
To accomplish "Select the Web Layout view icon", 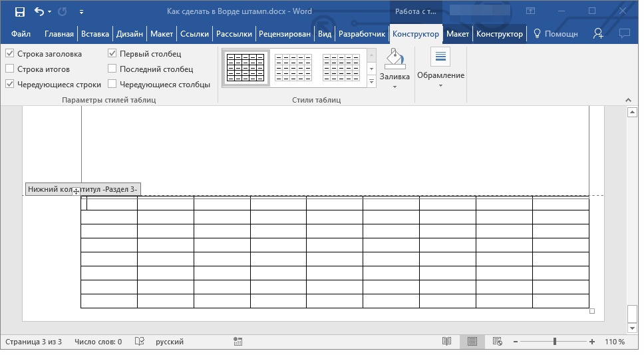I will 497,342.
